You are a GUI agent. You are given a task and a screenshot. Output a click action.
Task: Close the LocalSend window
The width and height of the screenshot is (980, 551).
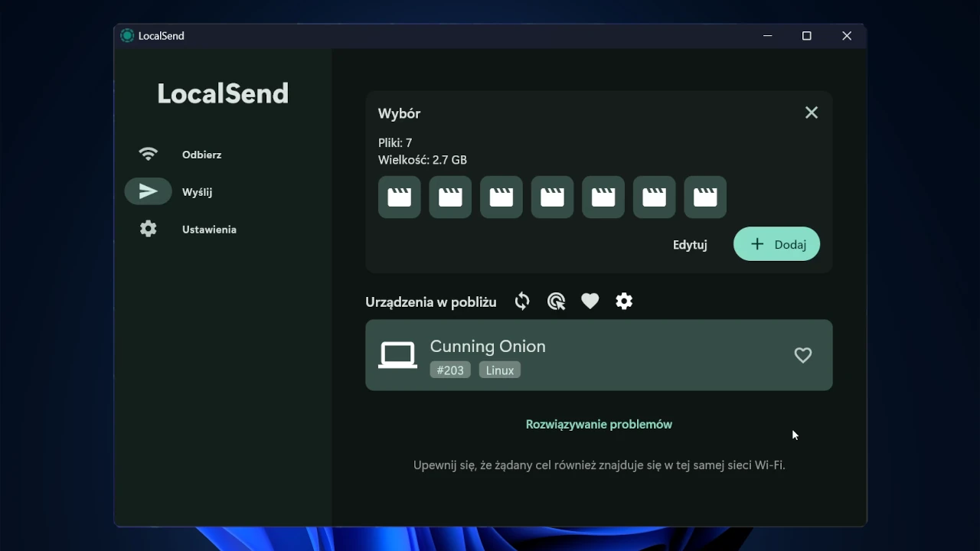847,36
